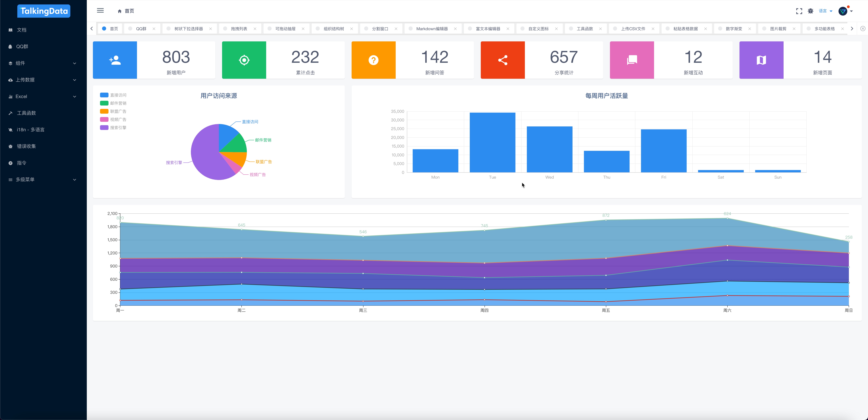The image size is (868, 420).
Task: Switch to the Markdown编辑器 tab
Action: pyautogui.click(x=432, y=29)
